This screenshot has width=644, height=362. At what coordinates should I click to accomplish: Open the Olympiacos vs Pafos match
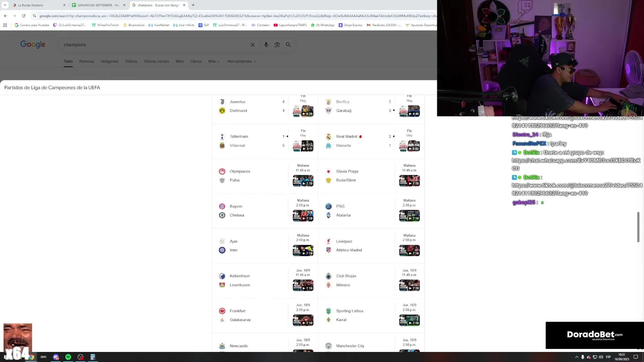(265, 175)
